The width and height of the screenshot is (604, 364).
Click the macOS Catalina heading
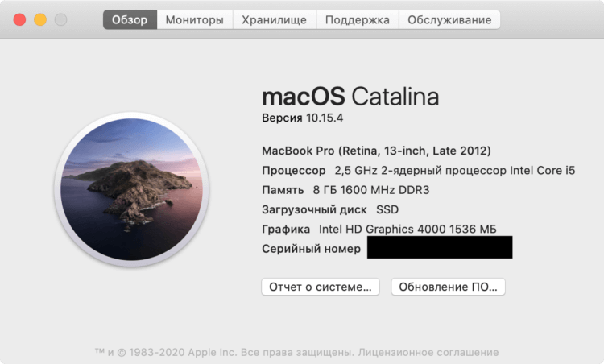pos(350,97)
